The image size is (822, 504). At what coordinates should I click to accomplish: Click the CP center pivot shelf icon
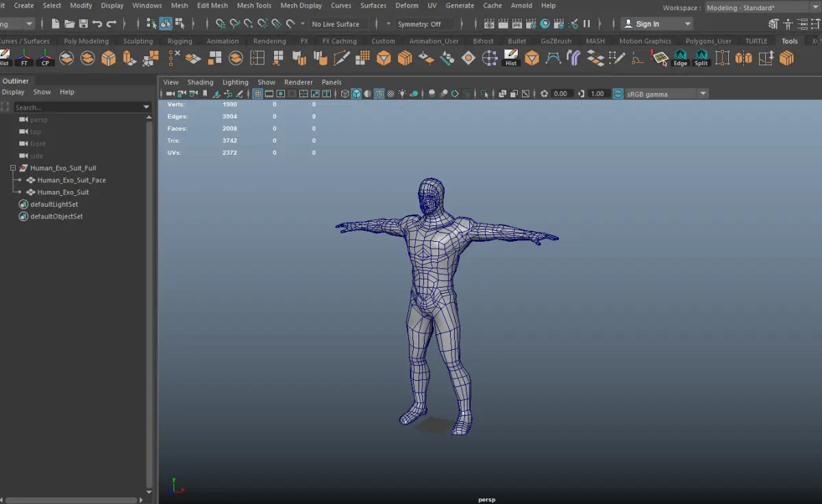pyautogui.click(x=45, y=58)
